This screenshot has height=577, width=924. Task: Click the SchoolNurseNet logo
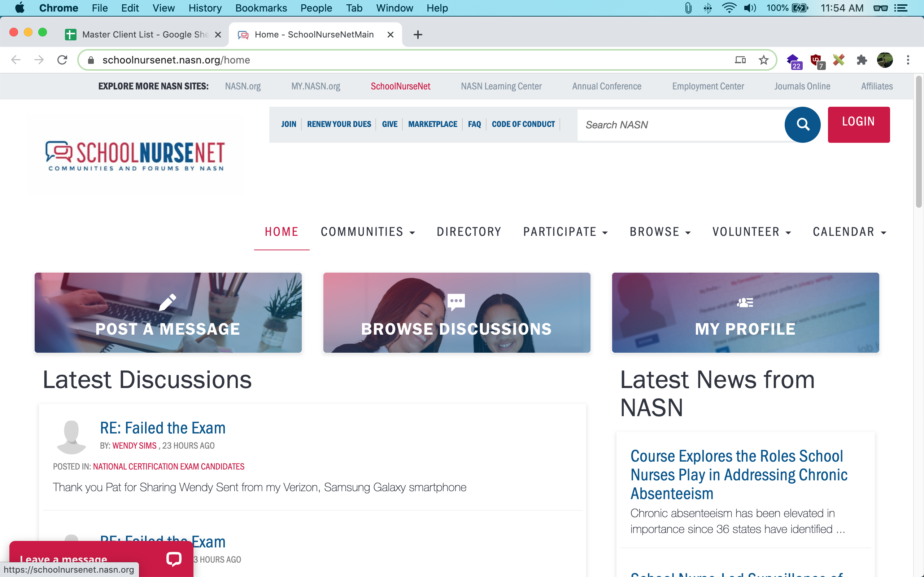(x=136, y=155)
